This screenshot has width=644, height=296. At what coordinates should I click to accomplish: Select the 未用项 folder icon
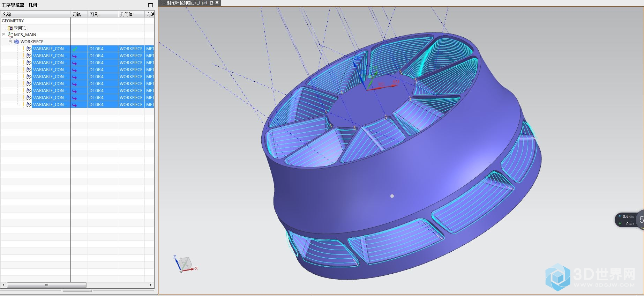10,28
